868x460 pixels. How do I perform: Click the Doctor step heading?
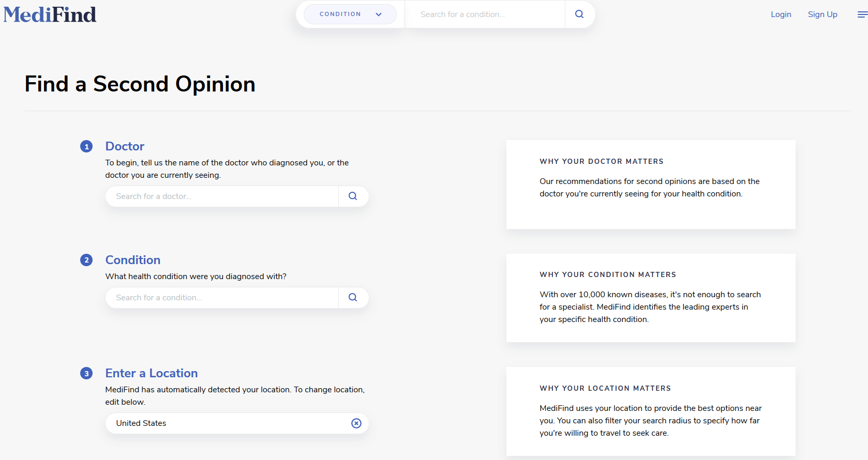(x=125, y=146)
